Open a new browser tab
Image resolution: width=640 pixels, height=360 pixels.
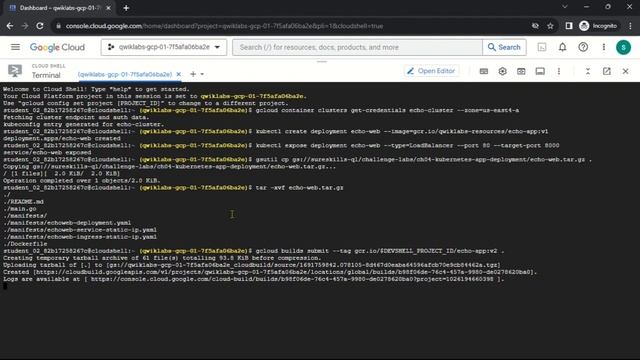point(126,8)
